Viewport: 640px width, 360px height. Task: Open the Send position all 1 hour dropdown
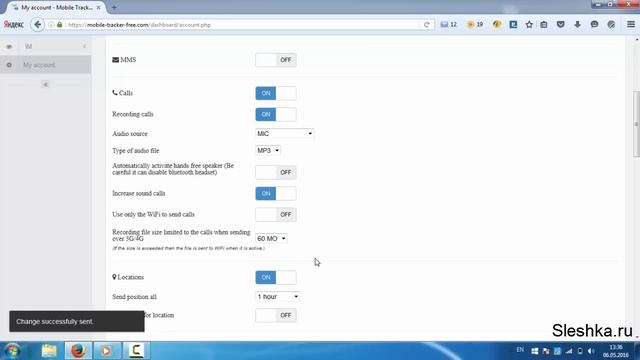click(278, 297)
